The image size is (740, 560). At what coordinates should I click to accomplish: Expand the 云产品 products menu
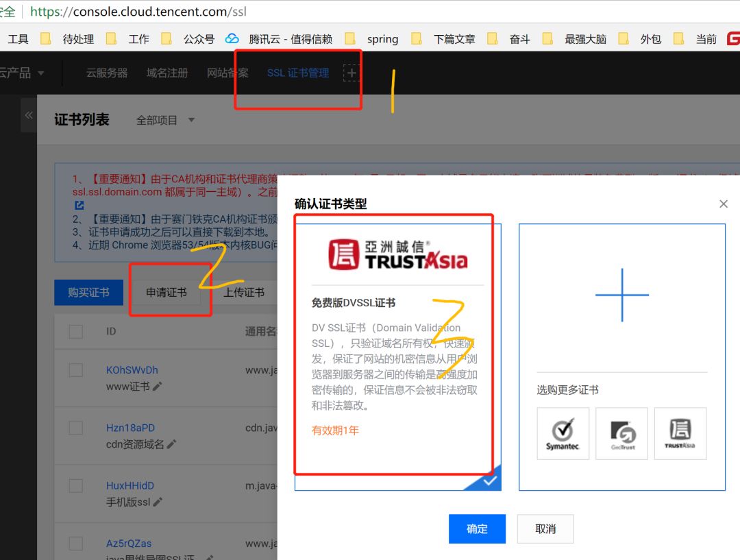coord(22,73)
